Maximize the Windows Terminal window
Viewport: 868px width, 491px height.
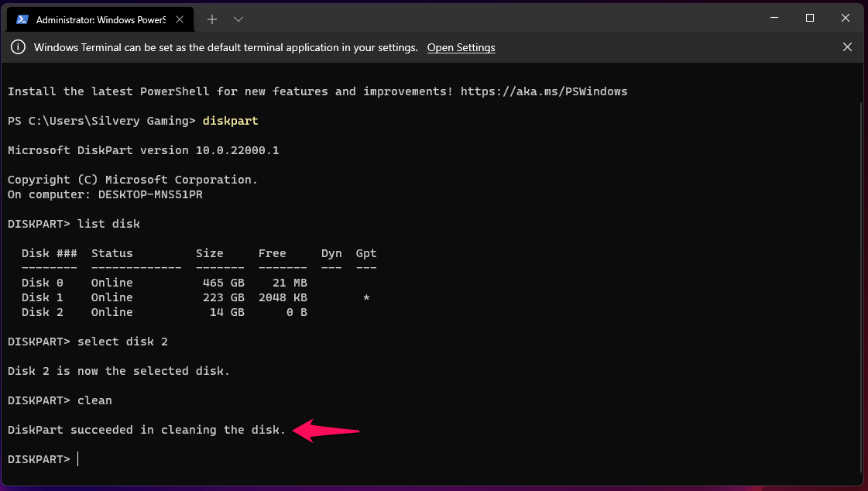[x=809, y=18]
